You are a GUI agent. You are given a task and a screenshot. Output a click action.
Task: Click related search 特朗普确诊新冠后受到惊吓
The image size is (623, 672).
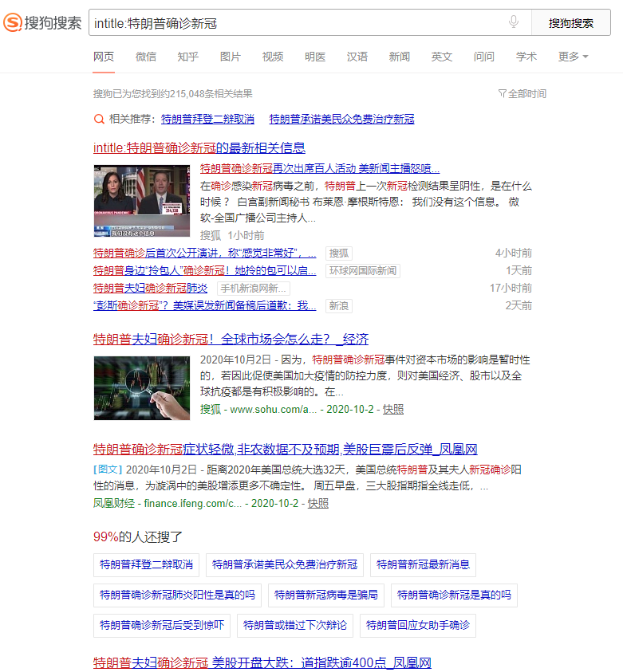[162, 626]
